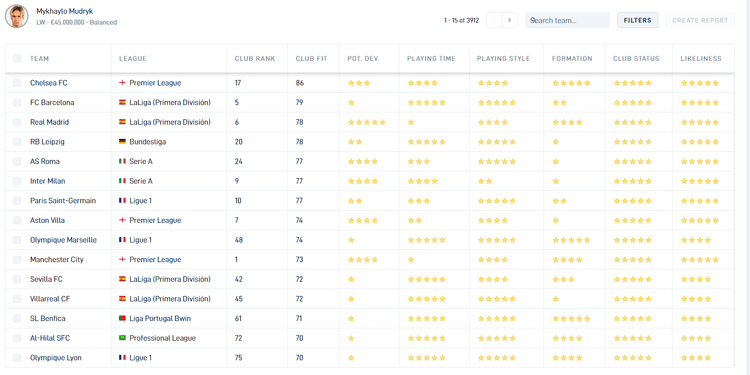The height and width of the screenshot is (375, 750).
Task: Open the FC Barcelona team name
Action: click(52, 103)
